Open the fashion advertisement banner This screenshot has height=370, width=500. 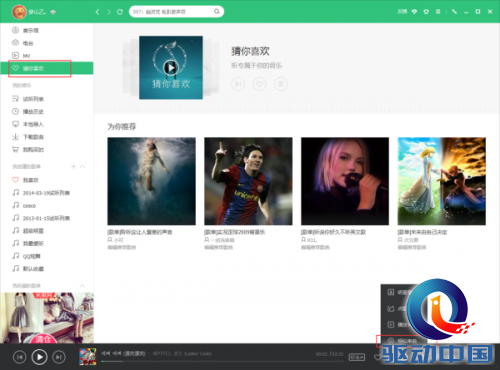tap(47, 318)
